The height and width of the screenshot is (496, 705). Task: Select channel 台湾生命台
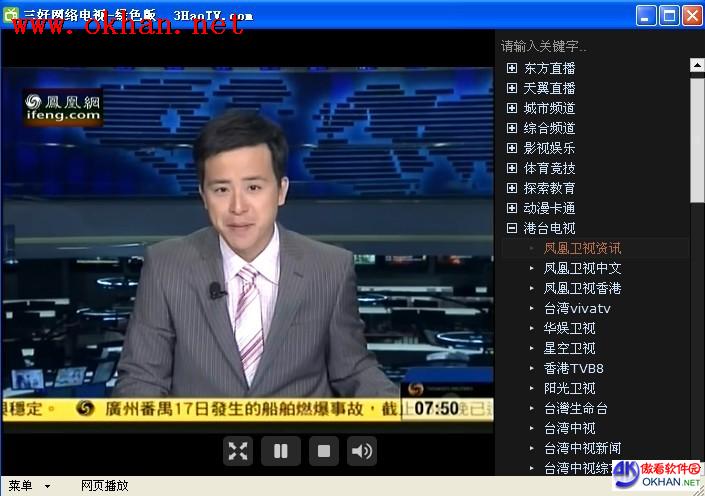click(x=576, y=408)
